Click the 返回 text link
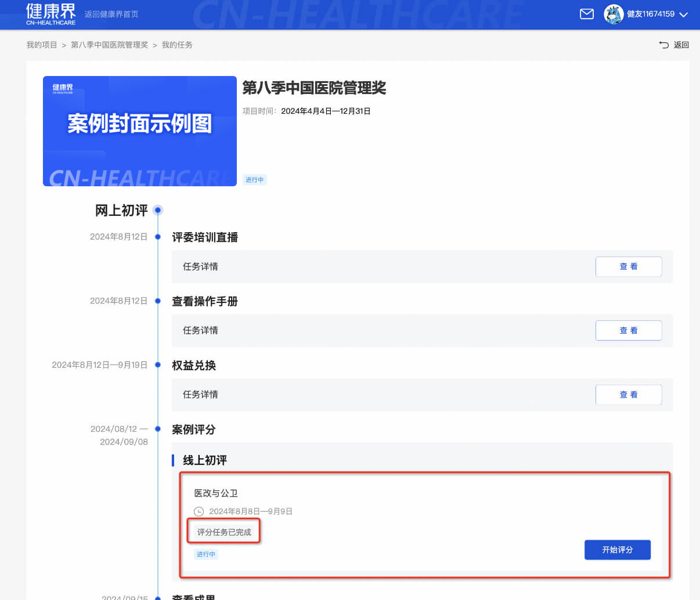This screenshot has width=700, height=600. pyautogui.click(x=681, y=45)
